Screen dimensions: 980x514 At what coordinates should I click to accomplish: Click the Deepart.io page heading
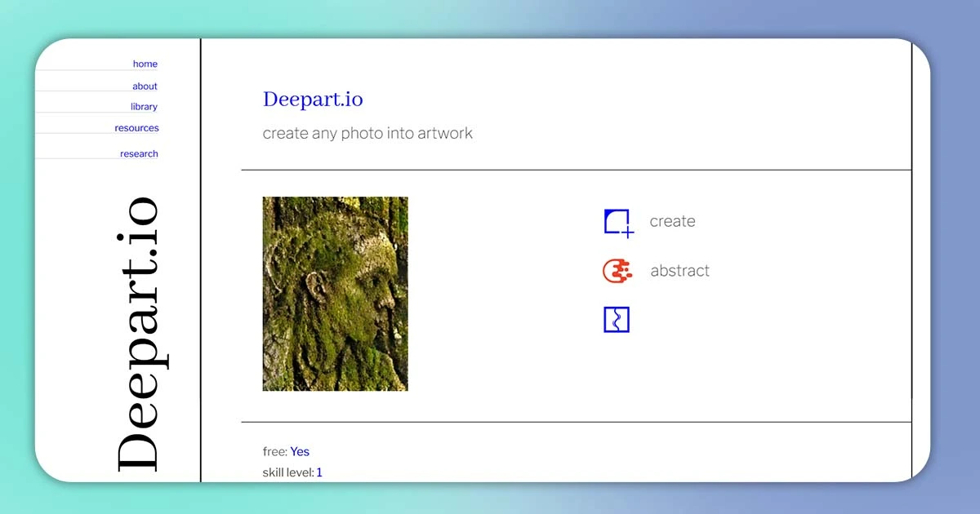click(x=313, y=99)
